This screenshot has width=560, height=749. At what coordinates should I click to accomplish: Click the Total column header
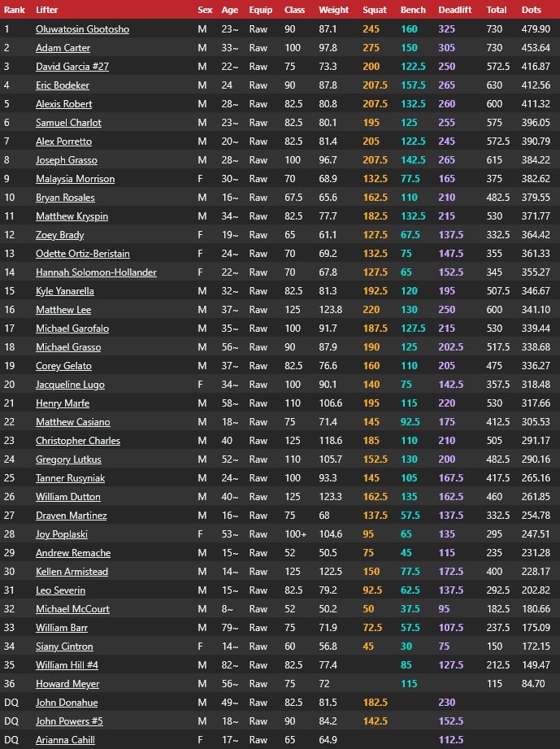(497, 10)
